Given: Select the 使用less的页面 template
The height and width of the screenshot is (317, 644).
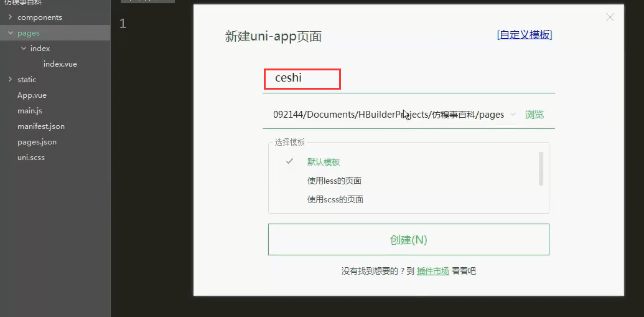Looking at the screenshot, I should click(334, 181).
